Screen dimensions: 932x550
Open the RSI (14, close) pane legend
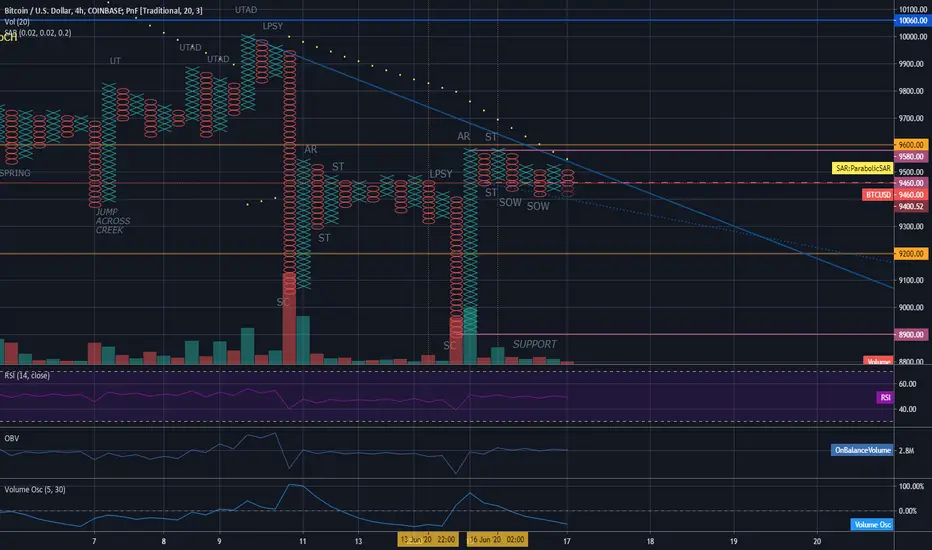(27, 375)
